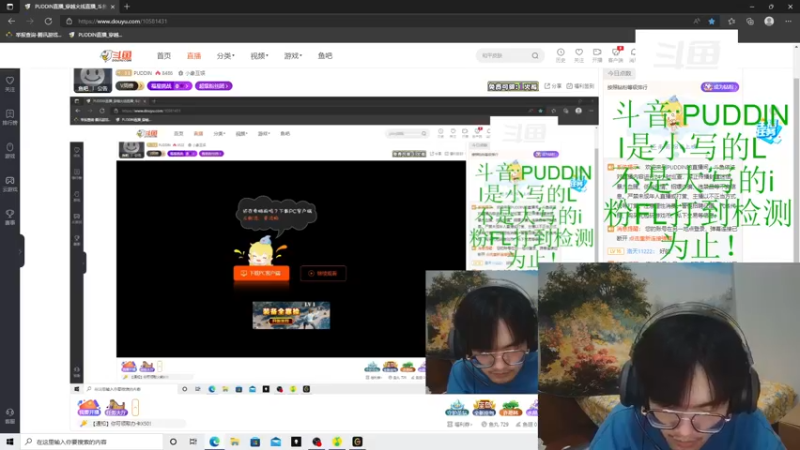
Task: Click the search magnifier icon in the header
Action: pyautogui.click(x=535, y=56)
